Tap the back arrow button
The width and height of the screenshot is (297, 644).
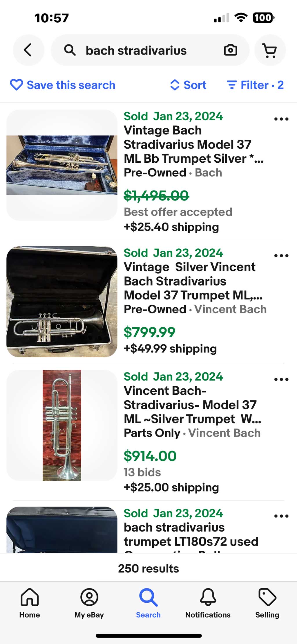click(28, 50)
